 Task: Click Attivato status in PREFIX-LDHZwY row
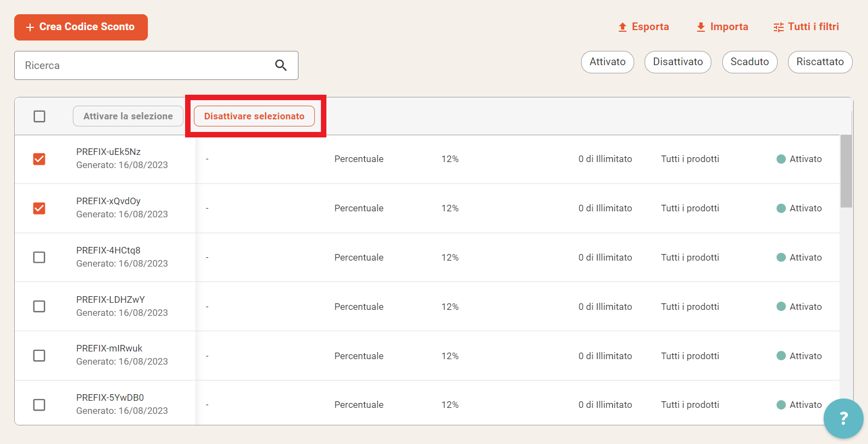[x=800, y=307]
